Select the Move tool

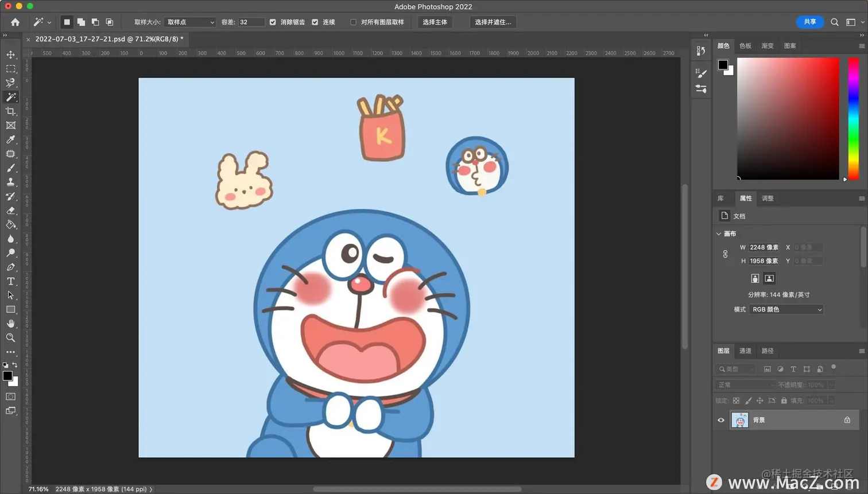click(11, 55)
